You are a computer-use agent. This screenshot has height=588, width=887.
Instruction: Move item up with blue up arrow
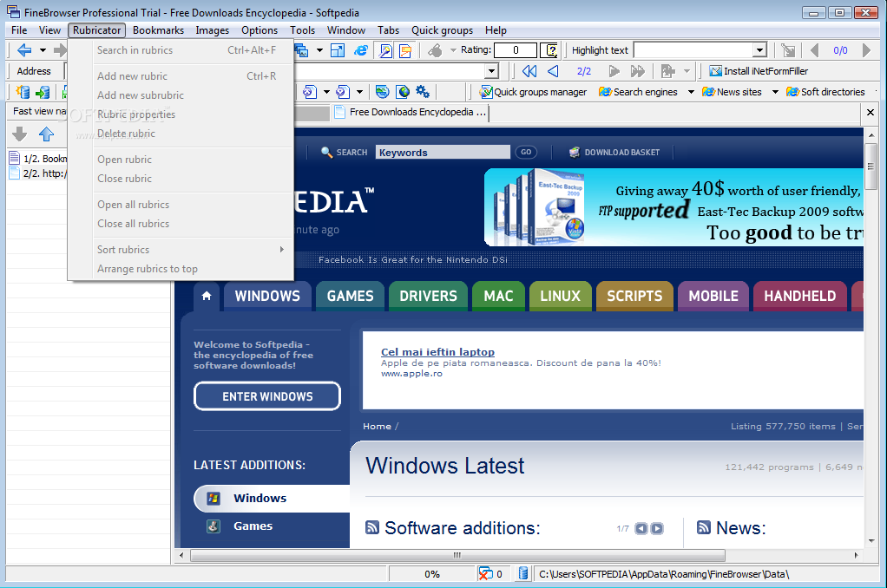[46, 134]
